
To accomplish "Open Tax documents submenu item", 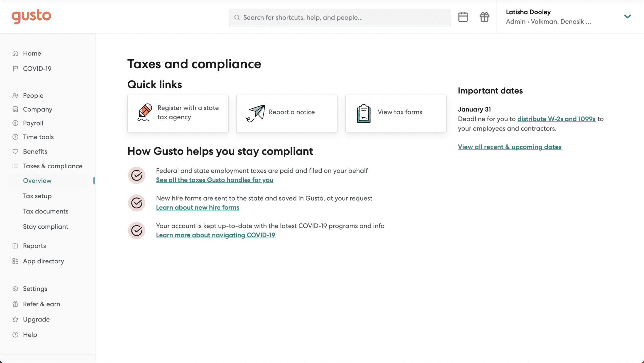I will coord(46,211).
